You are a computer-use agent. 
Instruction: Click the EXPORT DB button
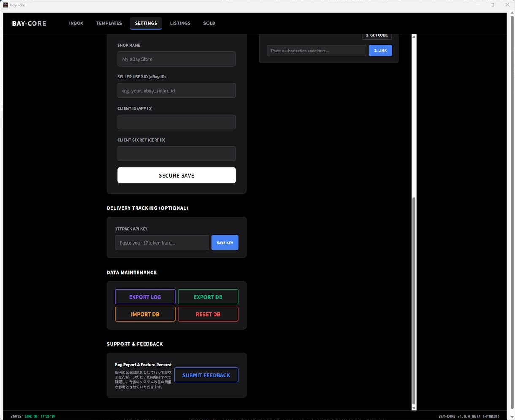208,297
